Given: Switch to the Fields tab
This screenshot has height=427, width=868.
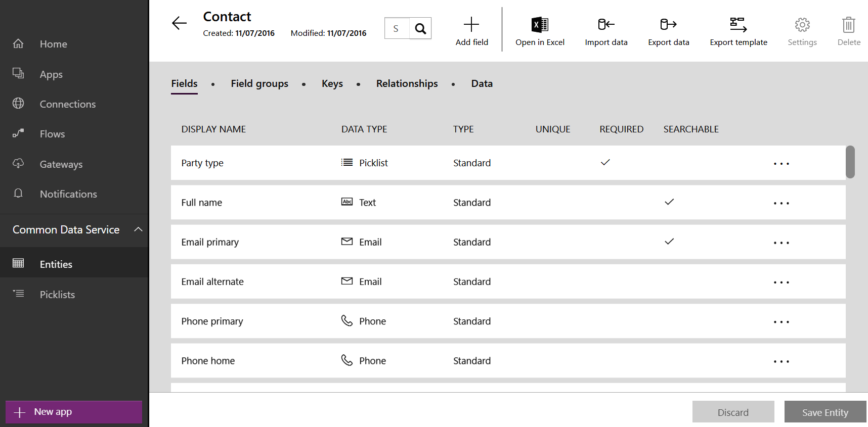Looking at the screenshot, I should [184, 83].
